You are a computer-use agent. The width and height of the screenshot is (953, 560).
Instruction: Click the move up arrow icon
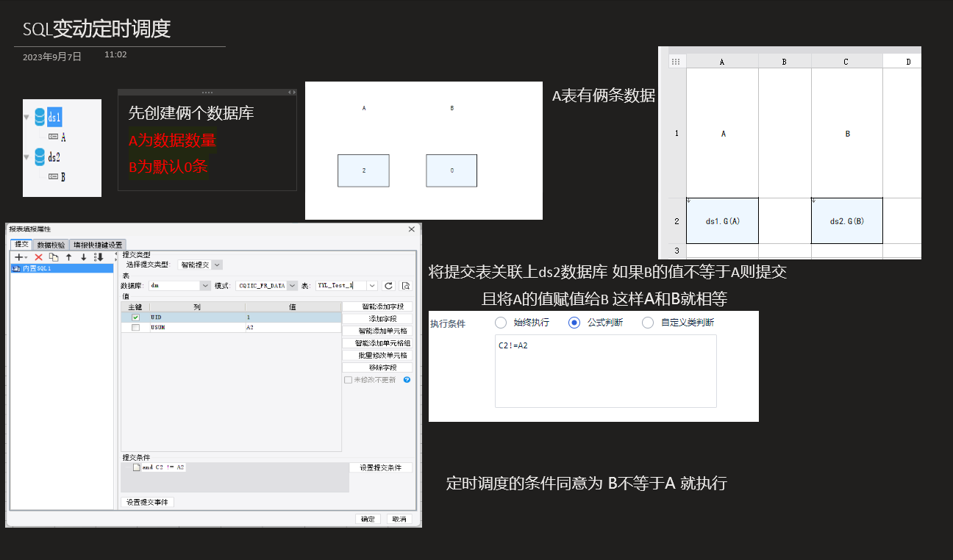coord(69,257)
